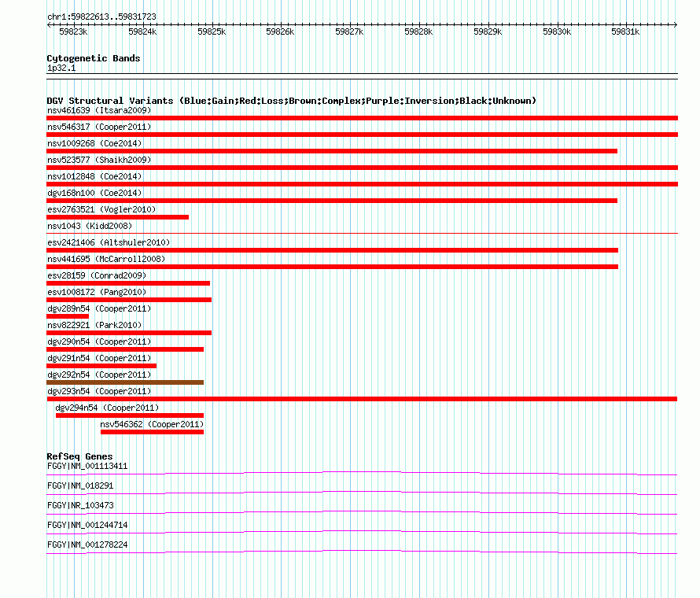
Task: Click the 59829k ruler tick label
Action: point(488,32)
